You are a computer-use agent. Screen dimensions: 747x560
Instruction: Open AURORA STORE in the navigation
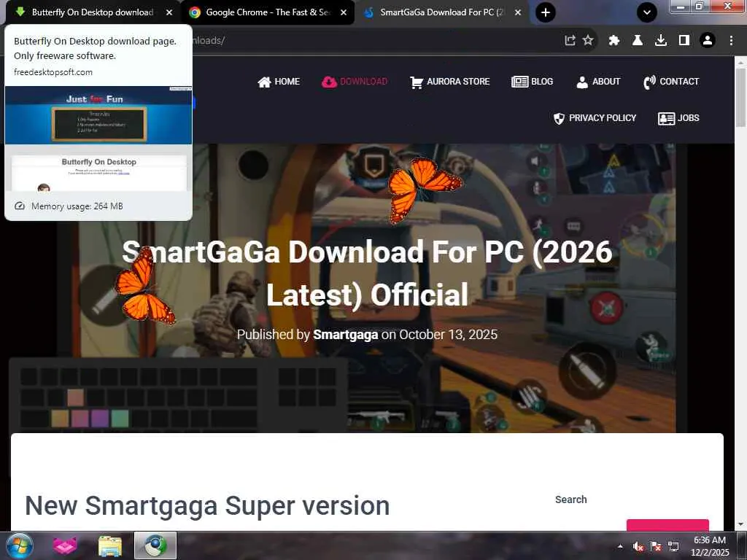point(449,82)
